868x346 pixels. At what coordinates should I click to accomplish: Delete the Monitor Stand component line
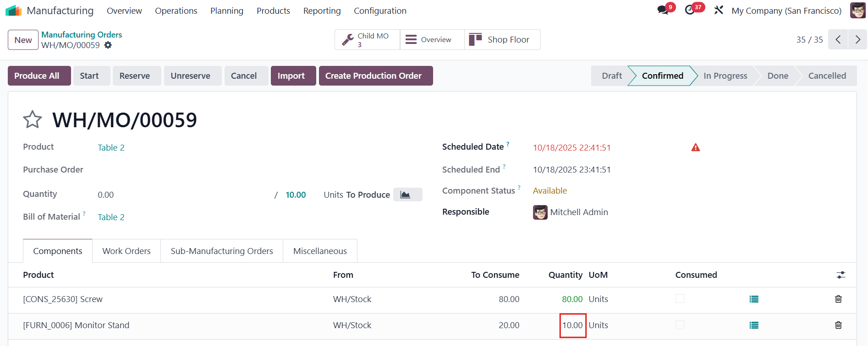(x=838, y=325)
